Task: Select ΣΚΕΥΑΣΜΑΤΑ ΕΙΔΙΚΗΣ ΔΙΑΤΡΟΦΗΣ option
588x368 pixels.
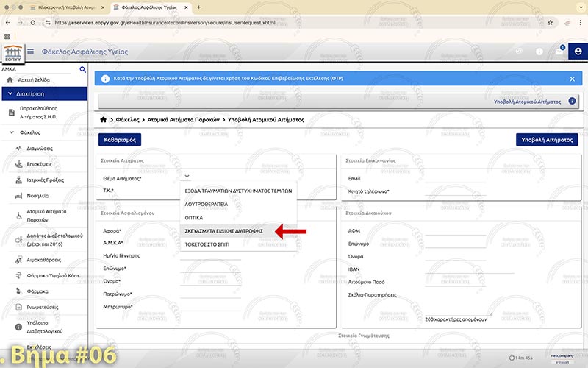Action: point(223,231)
